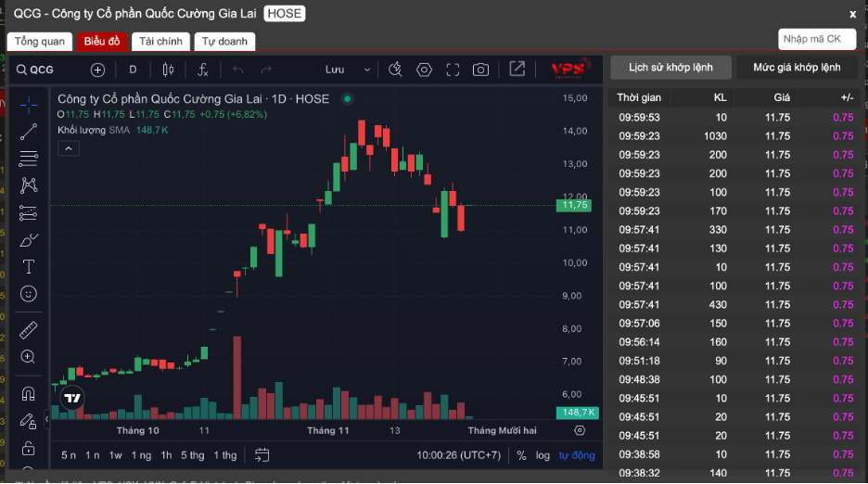
Task: Click the QCG symbol search field
Action: click(x=36, y=70)
